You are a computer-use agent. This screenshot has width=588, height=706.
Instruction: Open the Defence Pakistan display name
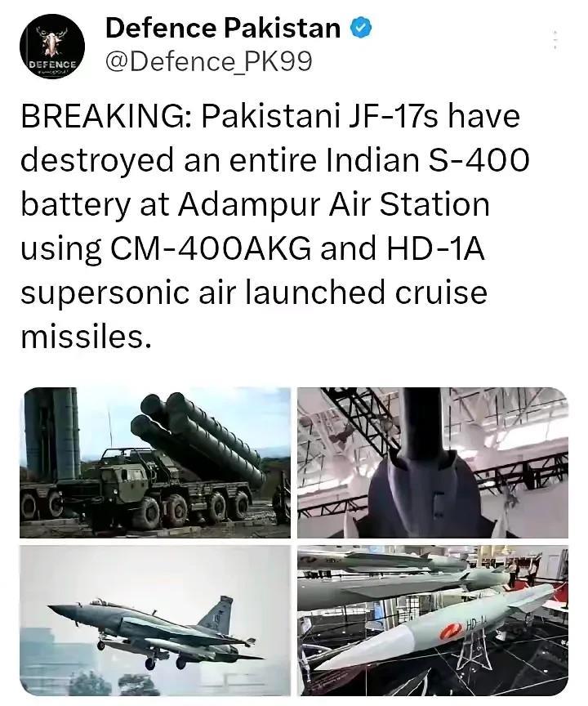(223, 29)
